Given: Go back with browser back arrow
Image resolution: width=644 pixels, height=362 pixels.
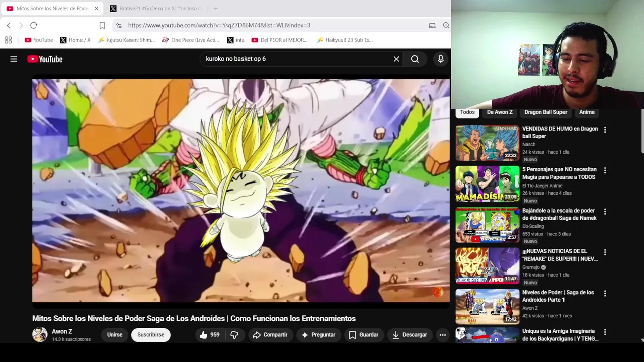Looking at the screenshot, I should coord(9,25).
